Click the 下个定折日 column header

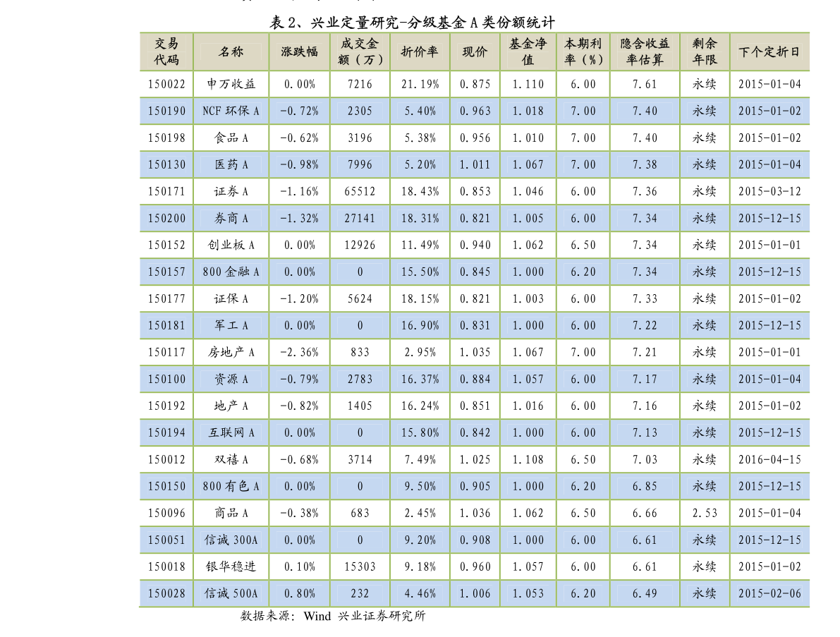pyautogui.click(x=769, y=51)
